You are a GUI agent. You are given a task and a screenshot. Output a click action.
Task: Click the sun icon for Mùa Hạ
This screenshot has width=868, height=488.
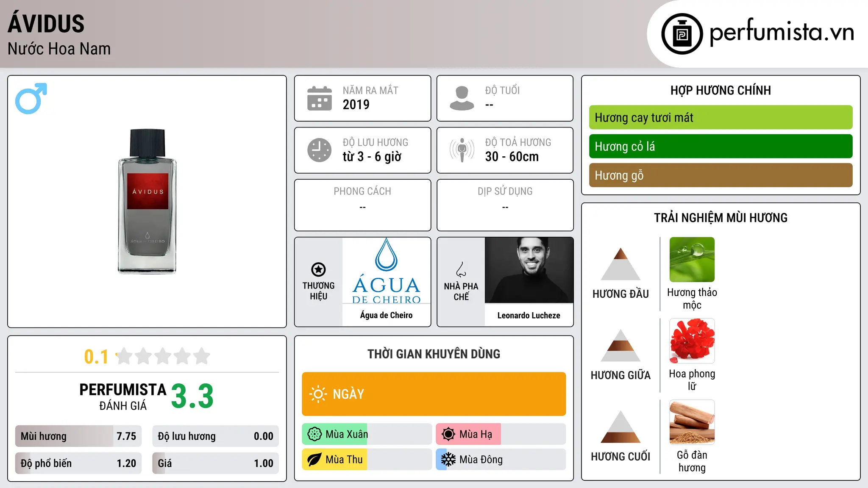pos(448,434)
